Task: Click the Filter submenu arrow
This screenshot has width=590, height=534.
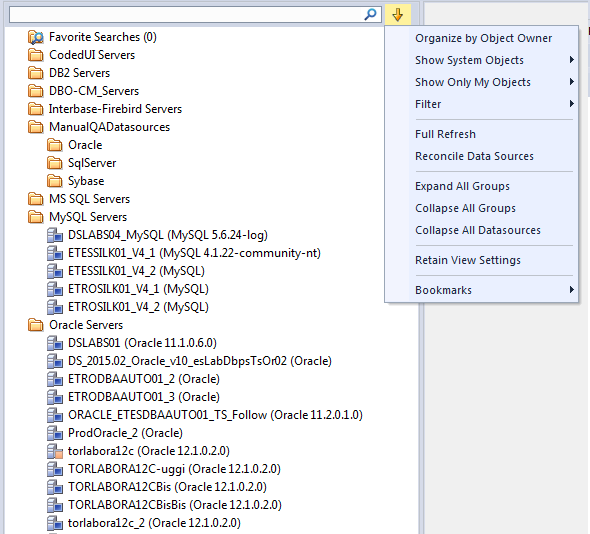Action: coord(572,103)
